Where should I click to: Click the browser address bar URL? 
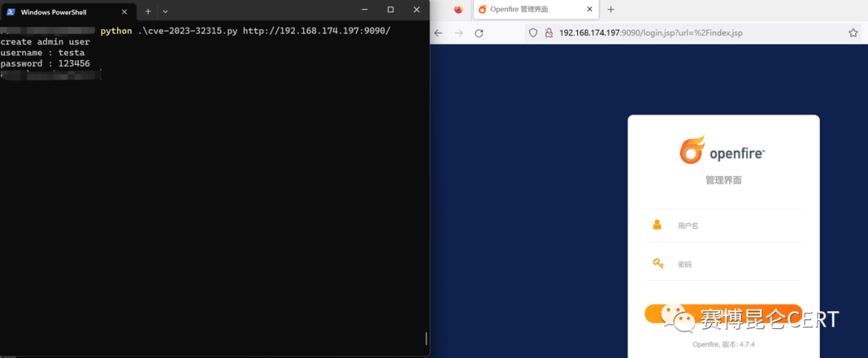point(650,33)
